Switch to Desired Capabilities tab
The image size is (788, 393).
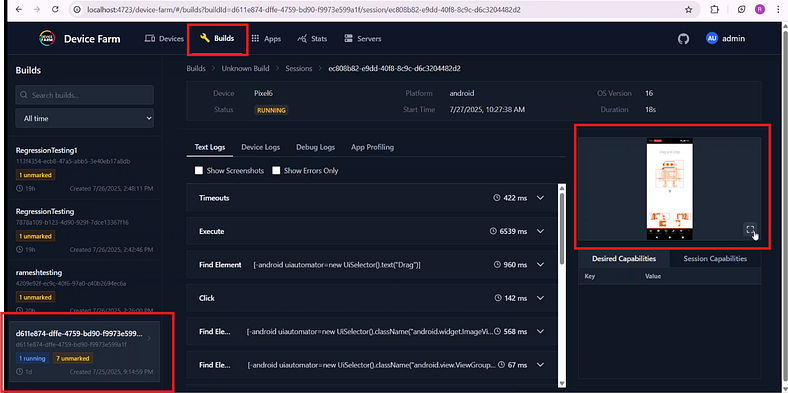click(x=624, y=259)
